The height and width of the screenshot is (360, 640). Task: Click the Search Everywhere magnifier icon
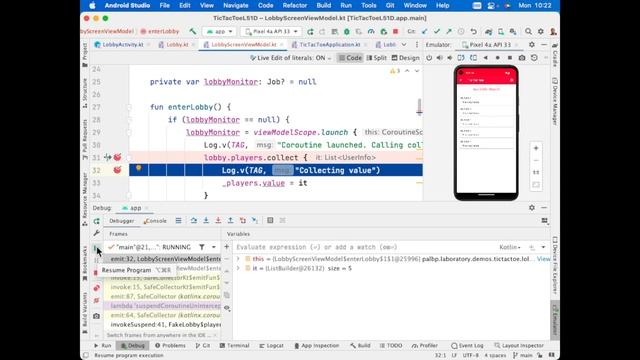(x=528, y=31)
